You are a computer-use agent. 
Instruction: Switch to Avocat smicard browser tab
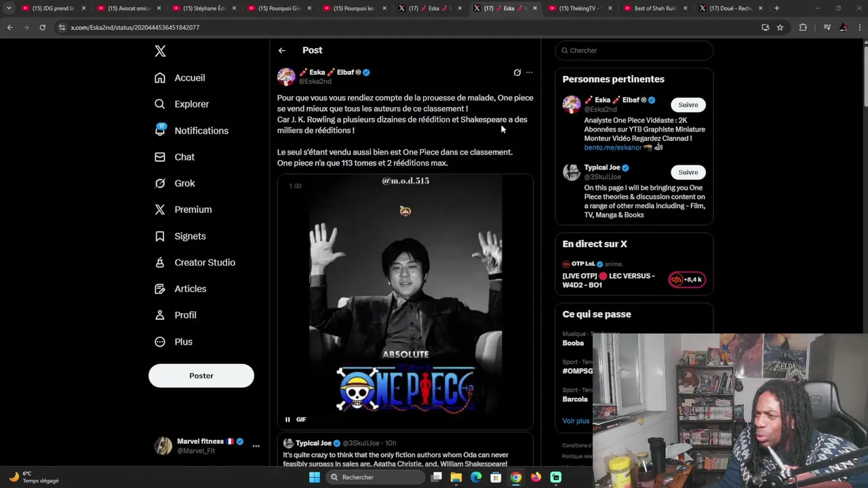point(127,8)
